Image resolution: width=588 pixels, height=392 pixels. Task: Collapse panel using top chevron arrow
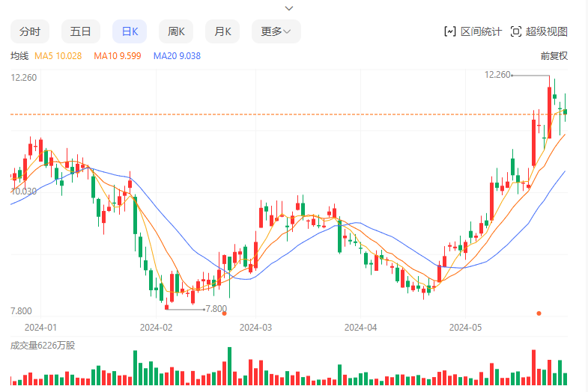click(289, 8)
